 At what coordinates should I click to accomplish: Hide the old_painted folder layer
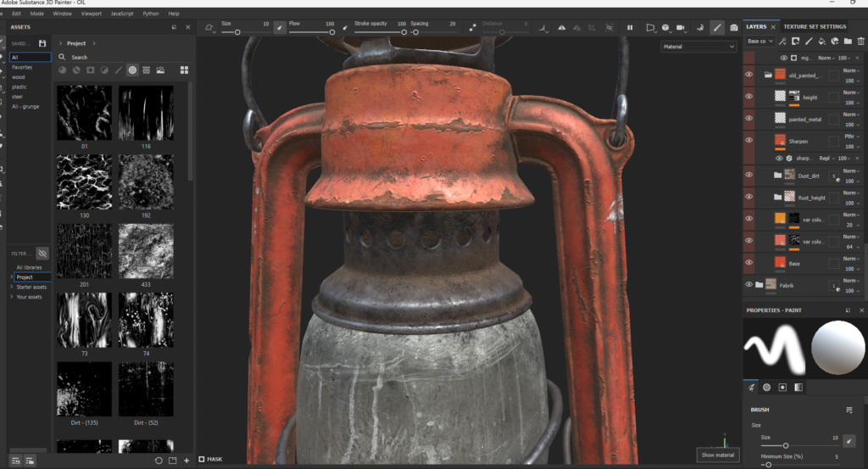coord(749,74)
